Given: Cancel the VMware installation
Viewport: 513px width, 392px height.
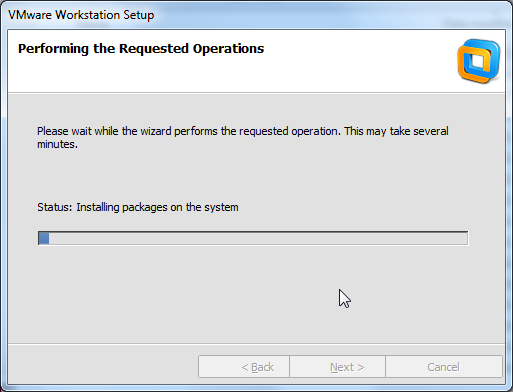Looking at the screenshot, I should point(444,367).
